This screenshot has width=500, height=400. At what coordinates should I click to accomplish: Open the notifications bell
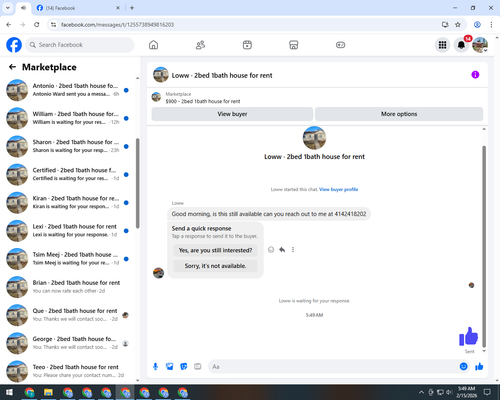click(461, 45)
